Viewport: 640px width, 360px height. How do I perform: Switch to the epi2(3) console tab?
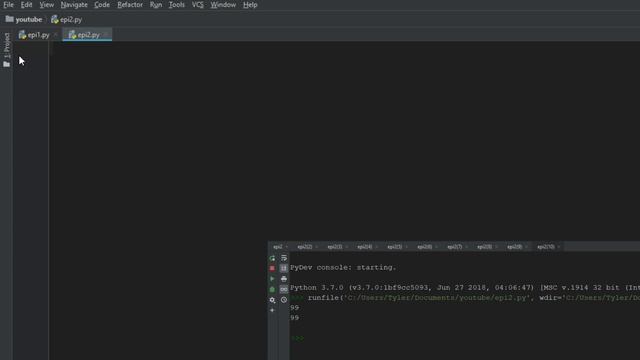tap(335, 247)
